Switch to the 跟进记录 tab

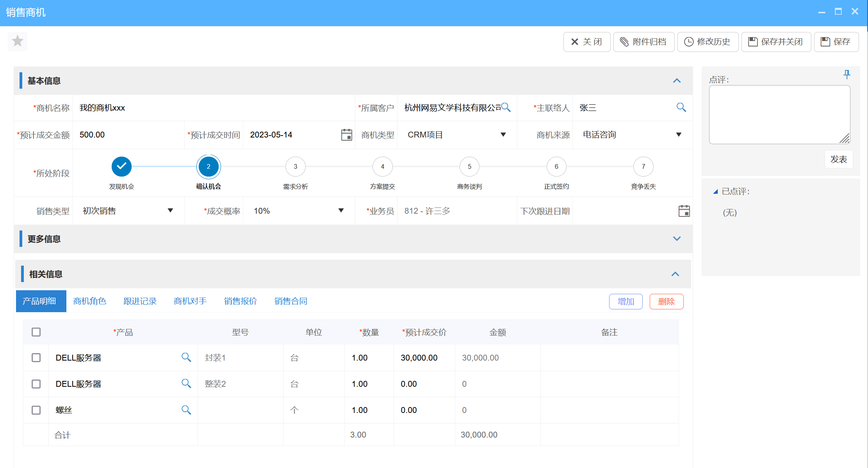pos(139,301)
